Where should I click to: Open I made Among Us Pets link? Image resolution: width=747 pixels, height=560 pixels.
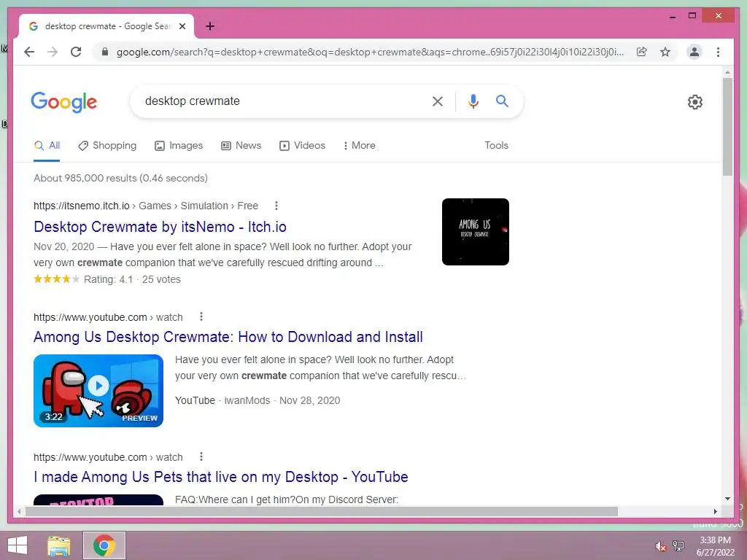(221, 477)
